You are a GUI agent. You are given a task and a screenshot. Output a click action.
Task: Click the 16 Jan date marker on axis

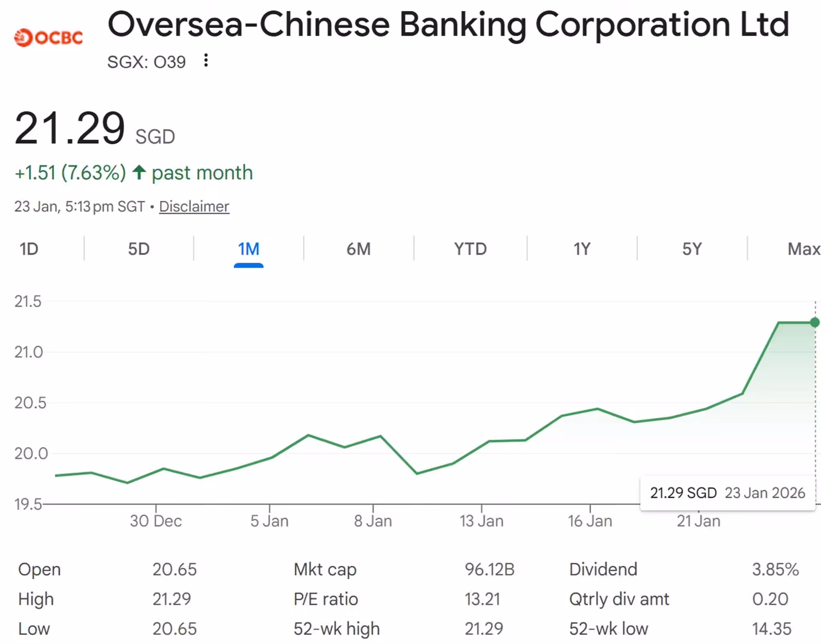coord(590,521)
